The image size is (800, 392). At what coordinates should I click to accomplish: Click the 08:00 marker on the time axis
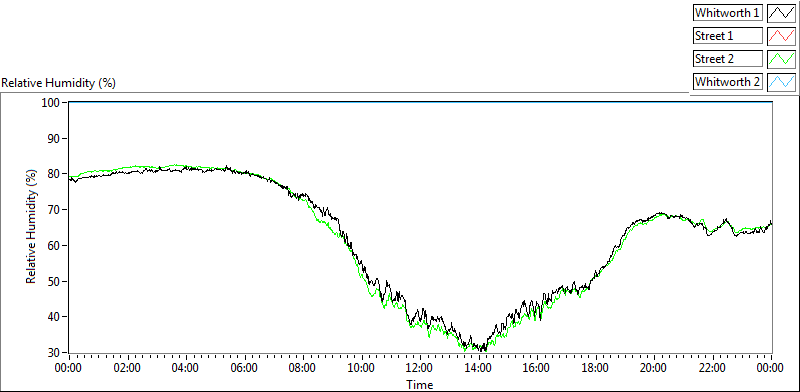tap(304, 367)
